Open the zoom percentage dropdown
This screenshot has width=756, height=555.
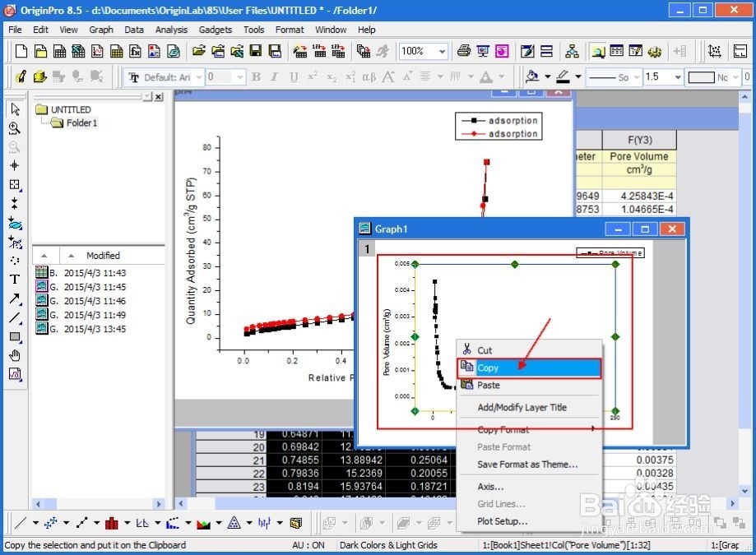click(x=442, y=51)
